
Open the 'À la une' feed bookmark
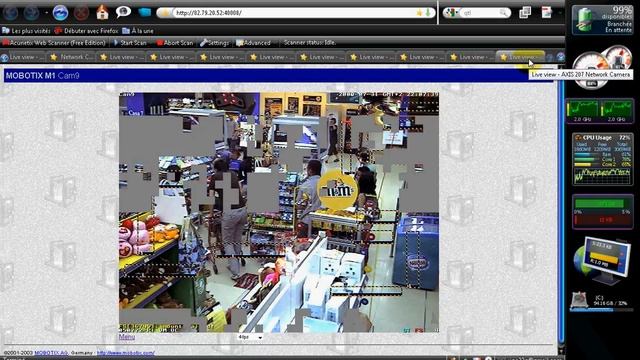tap(138, 31)
